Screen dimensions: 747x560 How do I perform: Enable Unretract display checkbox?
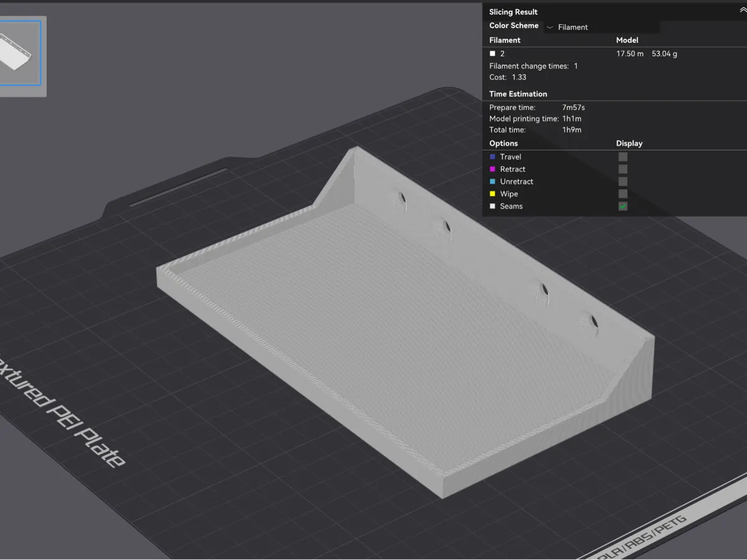tap(623, 182)
